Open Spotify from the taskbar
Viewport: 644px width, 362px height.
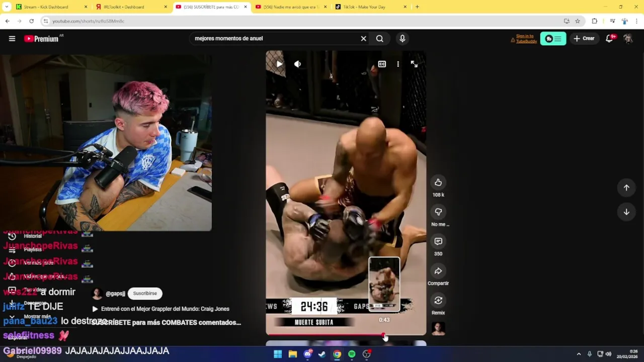tap(352, 354)
